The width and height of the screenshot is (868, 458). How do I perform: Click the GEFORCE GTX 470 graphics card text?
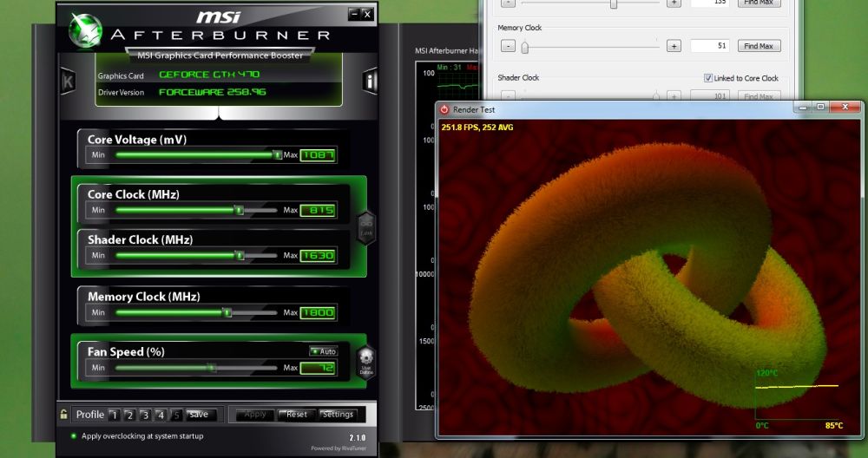pos(209,74)
